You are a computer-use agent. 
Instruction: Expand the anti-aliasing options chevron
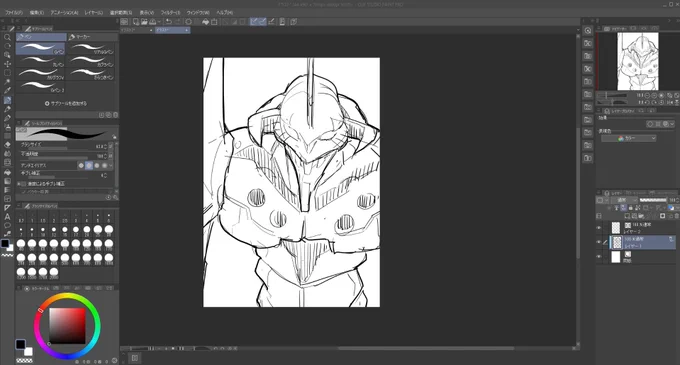(111, 165)
